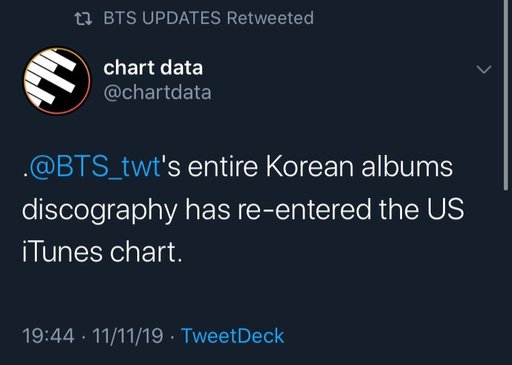The image size is (512, 365).
Task: Click the word discography in the tweet
Action: click(100, 211)
